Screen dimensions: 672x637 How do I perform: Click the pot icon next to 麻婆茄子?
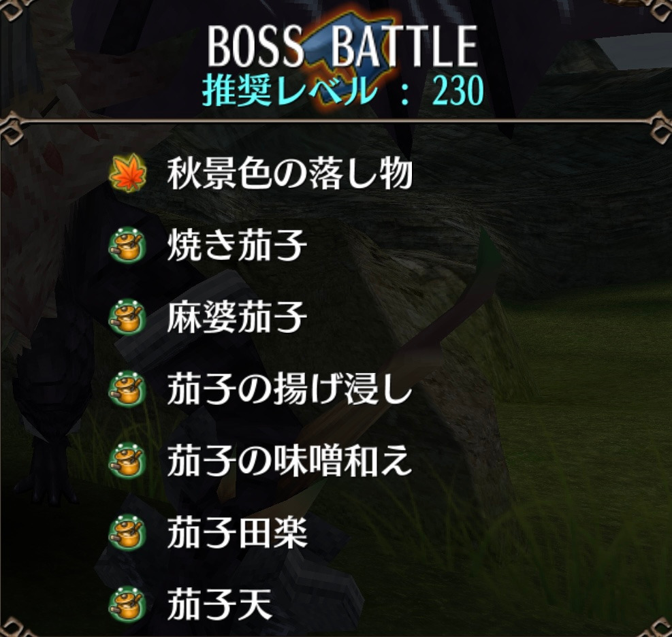pos(127,317)
